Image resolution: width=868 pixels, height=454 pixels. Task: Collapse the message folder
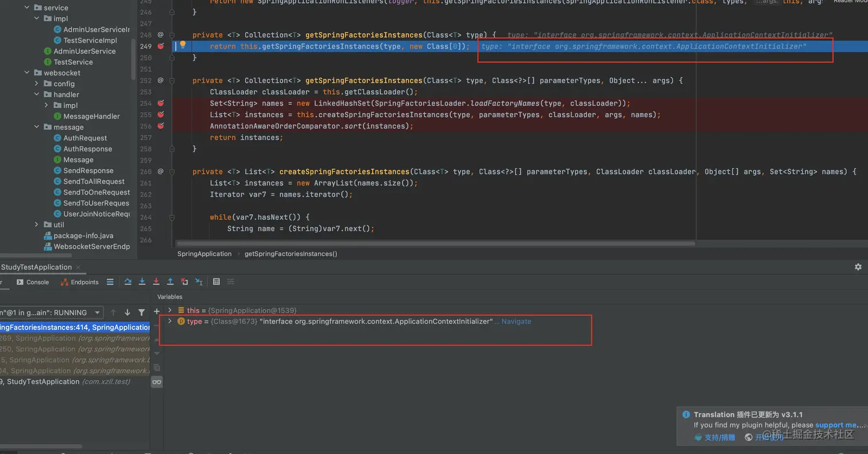(x=37, y=127)
